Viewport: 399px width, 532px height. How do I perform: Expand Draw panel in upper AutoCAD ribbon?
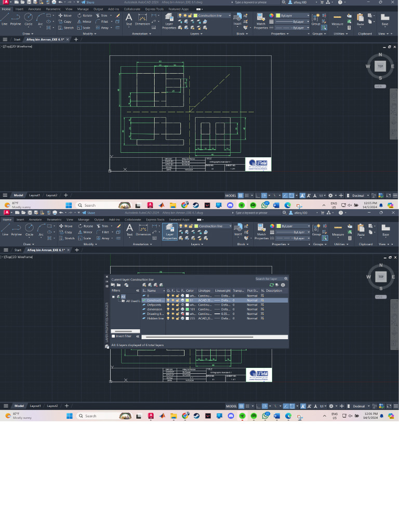tap(28, 34)
